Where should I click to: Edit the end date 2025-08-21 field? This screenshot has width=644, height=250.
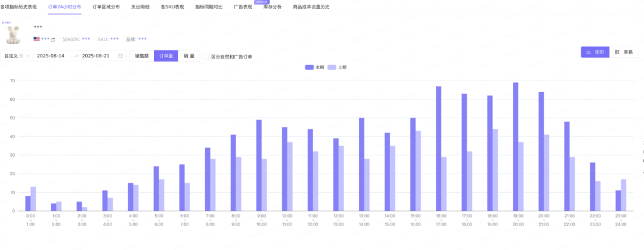click(95, 56)
